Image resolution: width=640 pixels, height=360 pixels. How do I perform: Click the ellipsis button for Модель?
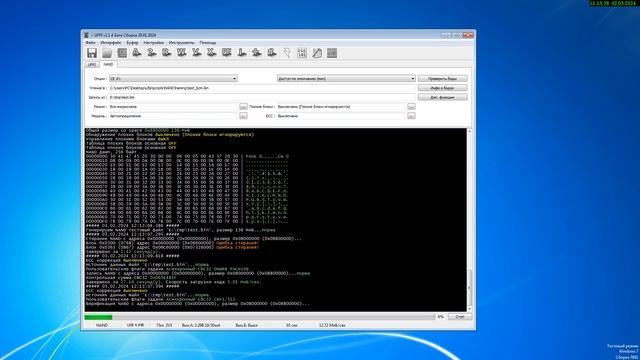click(243, 116)
